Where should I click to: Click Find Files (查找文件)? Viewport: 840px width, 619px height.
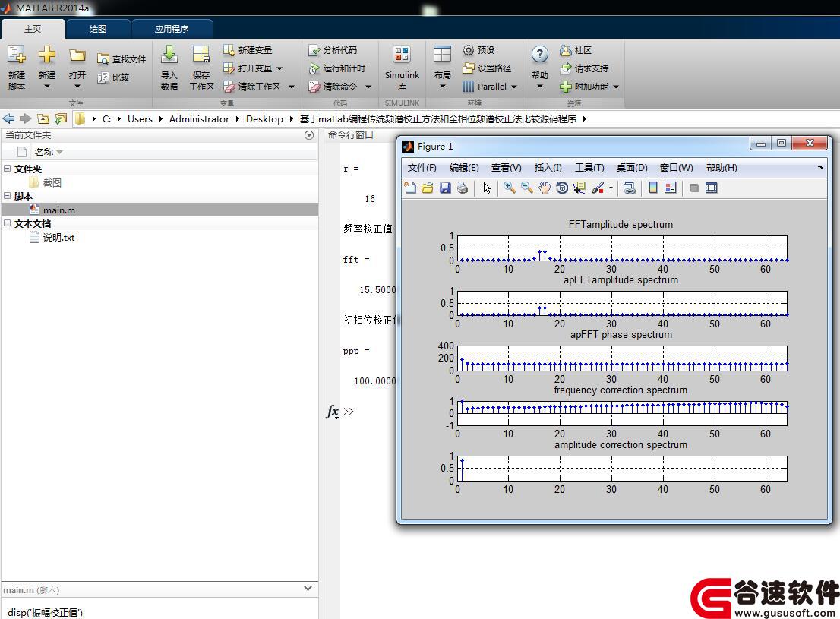(x=122, y=59)
